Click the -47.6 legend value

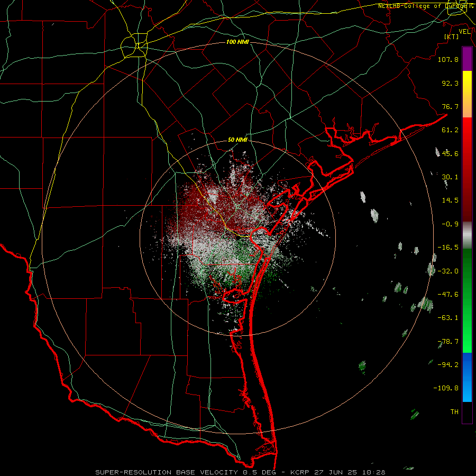point(448,295)
